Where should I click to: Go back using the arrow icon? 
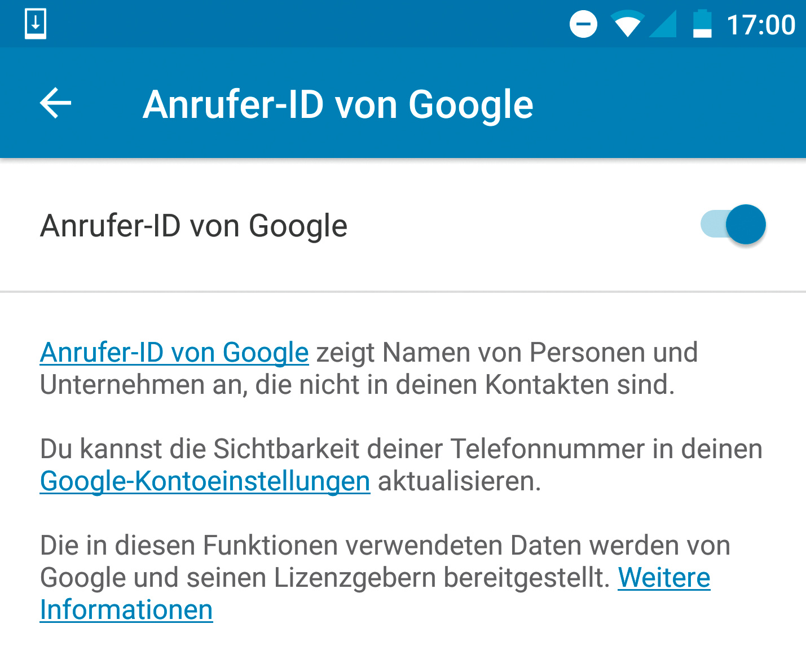(x=56, y=103)
